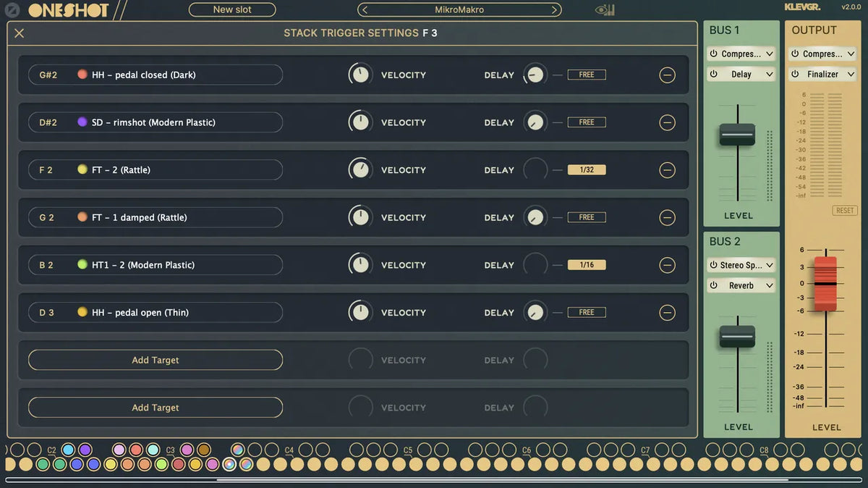This screenshot has height=488, width=868.
Task: Toggle power on Bus 1 Compressor effect
Action: (714, 54)
